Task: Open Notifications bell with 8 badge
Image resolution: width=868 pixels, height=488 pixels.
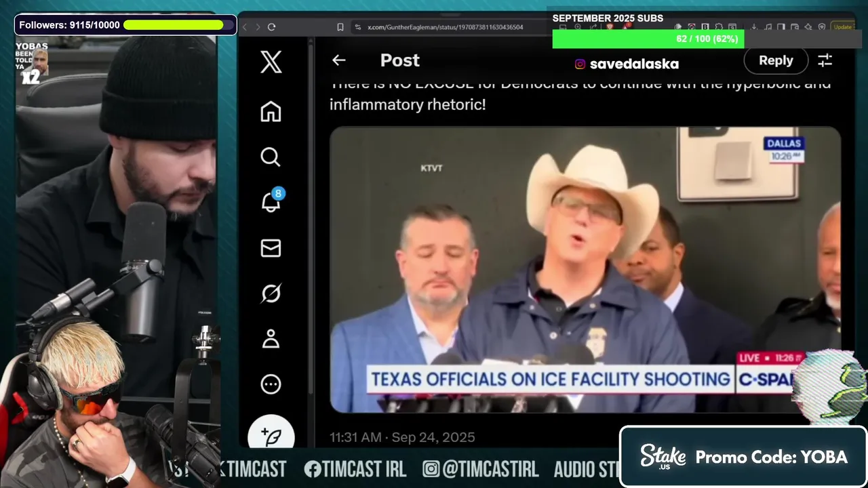Action: pos(272,201)
